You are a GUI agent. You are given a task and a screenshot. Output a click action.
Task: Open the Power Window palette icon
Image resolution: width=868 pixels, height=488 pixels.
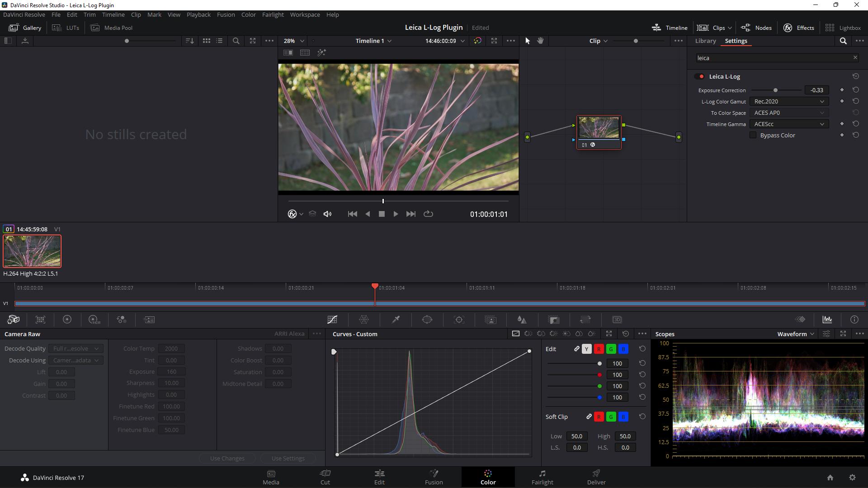[427, 319]
